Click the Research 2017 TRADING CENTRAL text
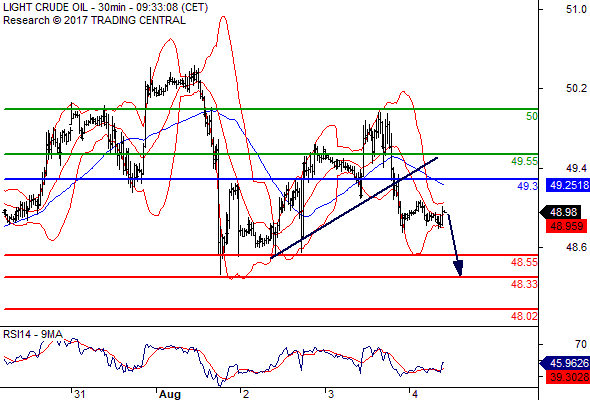590x400 pixels. 94,20
